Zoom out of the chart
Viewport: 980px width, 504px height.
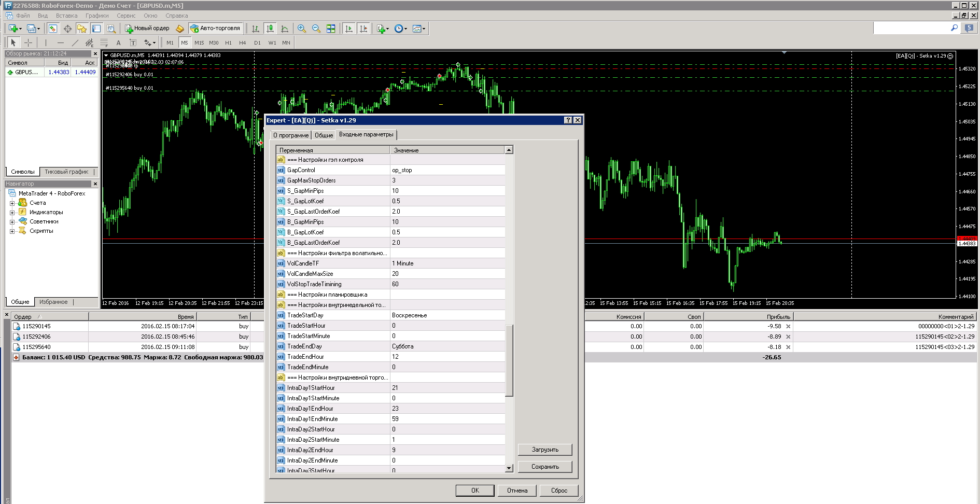tap(316, 29)
